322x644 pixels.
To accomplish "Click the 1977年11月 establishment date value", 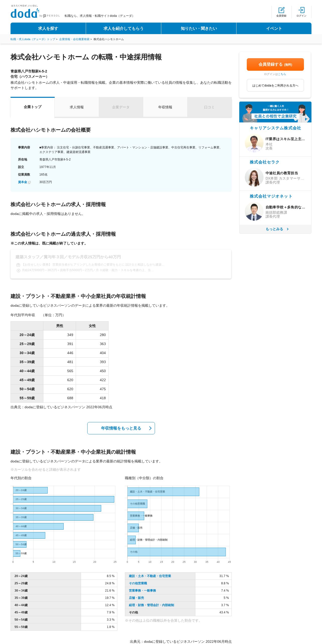I will [48, 167].
